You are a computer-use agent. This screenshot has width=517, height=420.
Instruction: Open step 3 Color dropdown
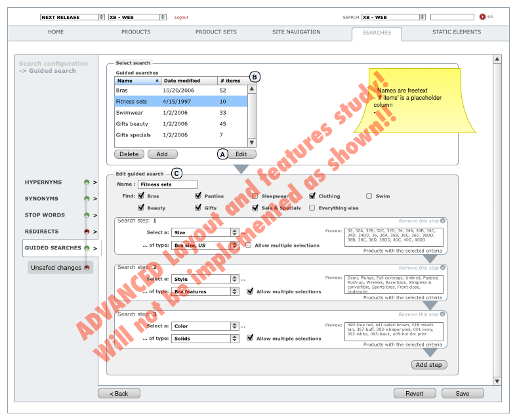click(205, 326)
